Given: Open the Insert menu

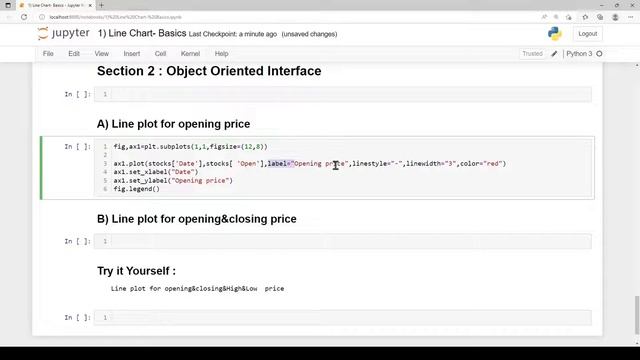Looking at the screenshot, I should [132, 54].
